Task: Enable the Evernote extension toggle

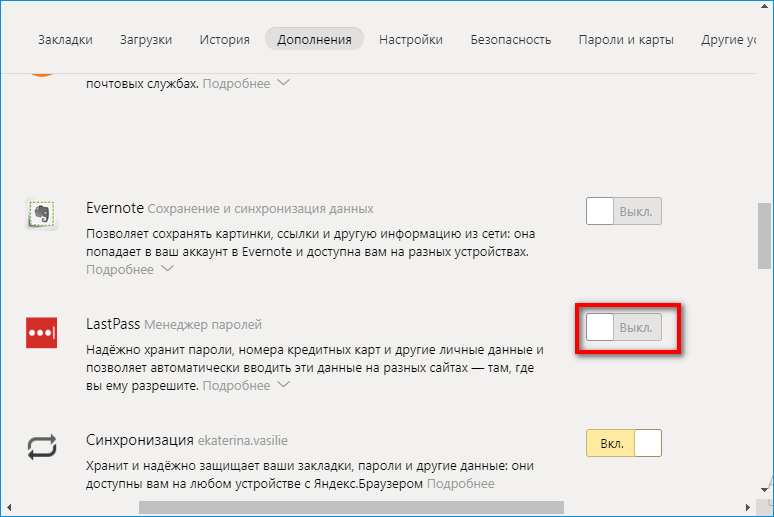Action: click(x=624, y=211)
